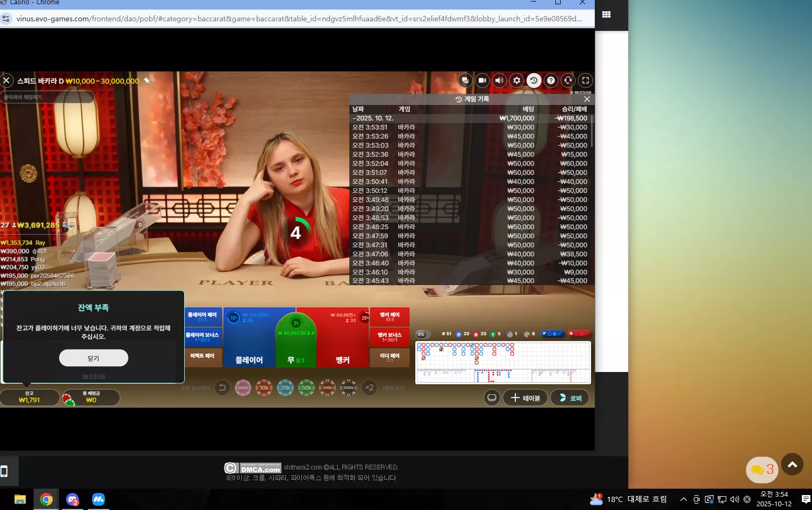Bet on 플레이어 페어 side bet
Image resolution: width=812 pixels, height=510 pixels.
[203, 317]
